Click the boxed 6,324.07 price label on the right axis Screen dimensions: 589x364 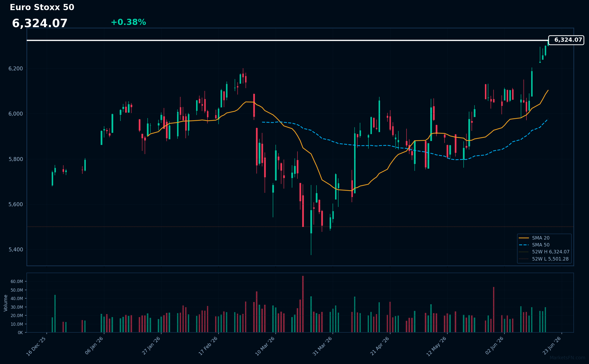[x=566, y=40]
